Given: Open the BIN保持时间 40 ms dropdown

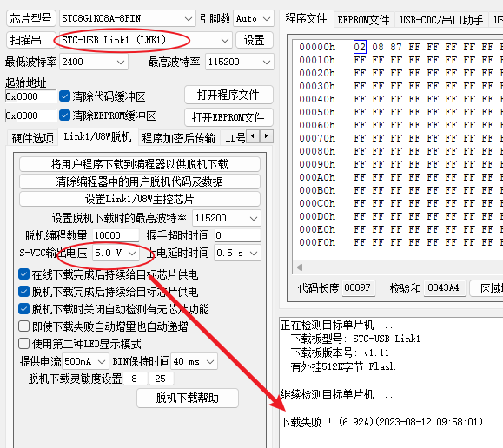Looking at the screenshot, I should click(194, 361).
